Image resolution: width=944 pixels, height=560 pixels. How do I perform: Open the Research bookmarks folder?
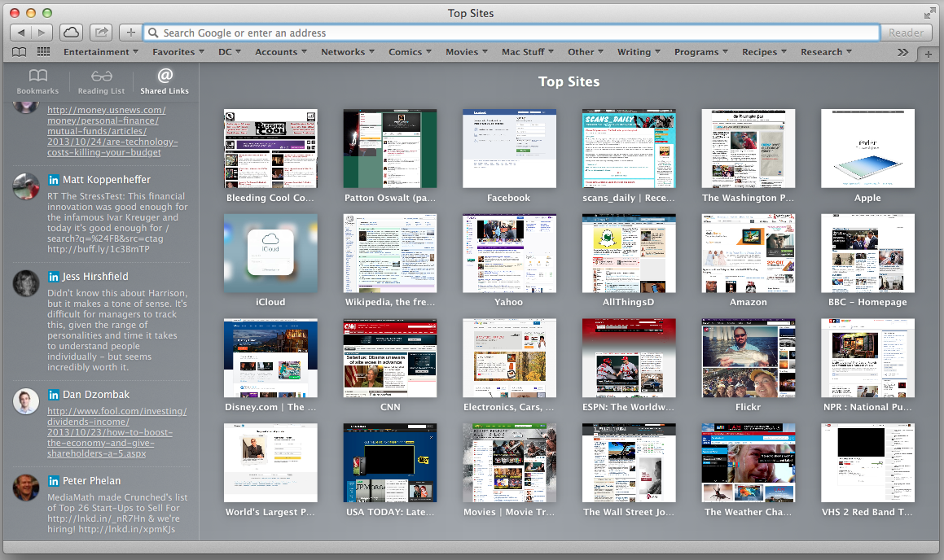click(x=826, y=52)
